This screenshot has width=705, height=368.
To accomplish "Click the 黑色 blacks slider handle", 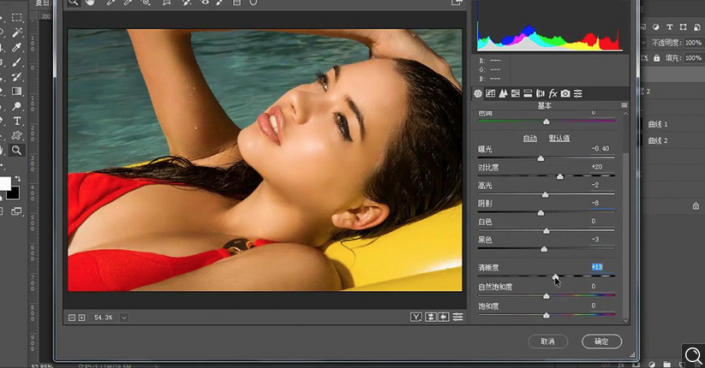I will point(544,249).
